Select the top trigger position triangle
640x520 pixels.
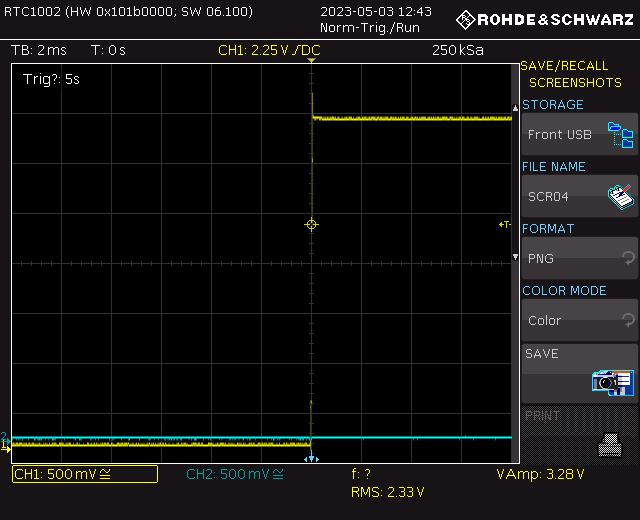click(311, 60)
